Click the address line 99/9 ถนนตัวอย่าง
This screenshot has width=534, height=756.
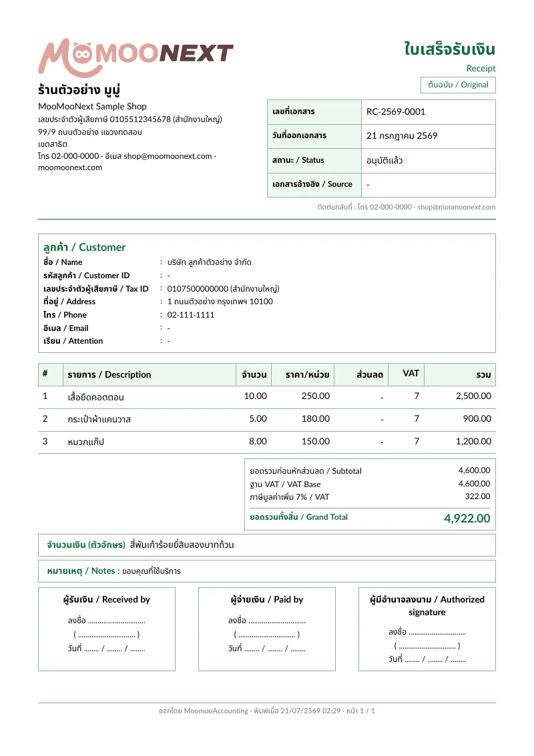coord(89,131)
